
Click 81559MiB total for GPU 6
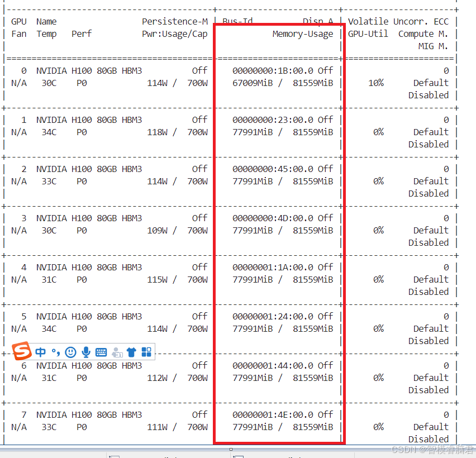(x=313, y=378)
